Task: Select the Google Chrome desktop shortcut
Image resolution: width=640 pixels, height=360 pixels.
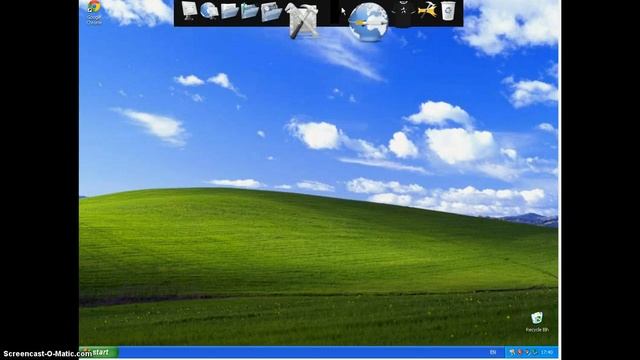Action: click(94, 12)
